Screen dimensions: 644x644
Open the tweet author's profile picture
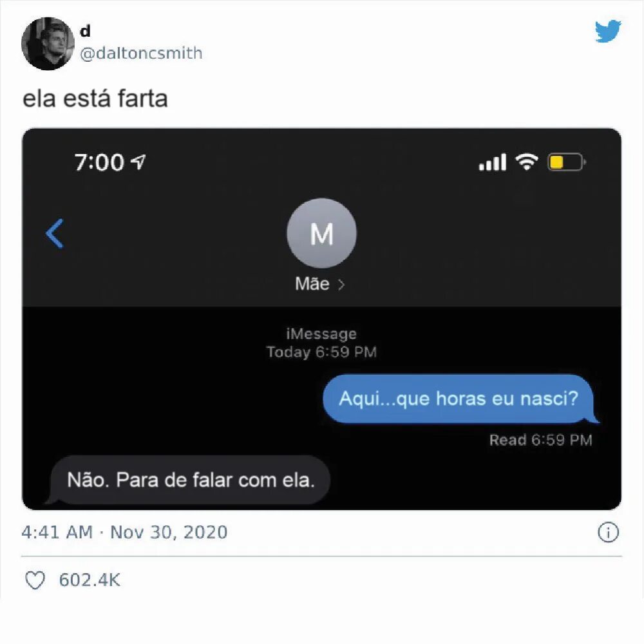[x=48, y=44]
